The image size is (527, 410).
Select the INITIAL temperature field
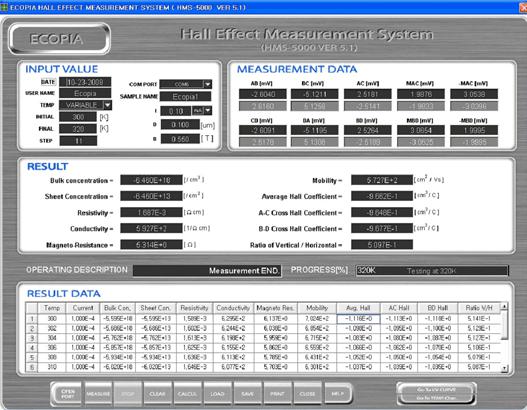[x=78, y=117]
